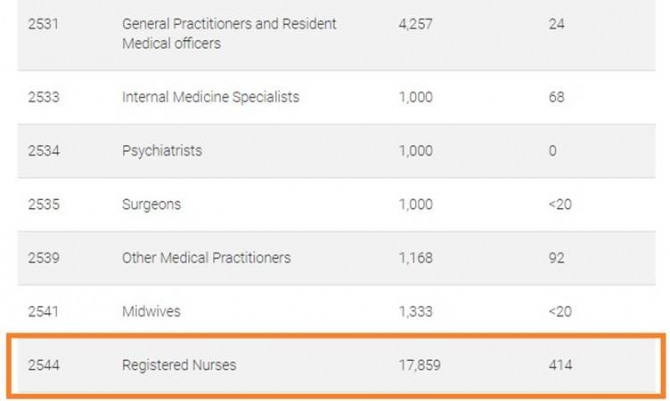Click occupation code 2535
Image resolution: width=670 pixels, height=401 pixels.
pyautogui.click(x=45, y=204)
